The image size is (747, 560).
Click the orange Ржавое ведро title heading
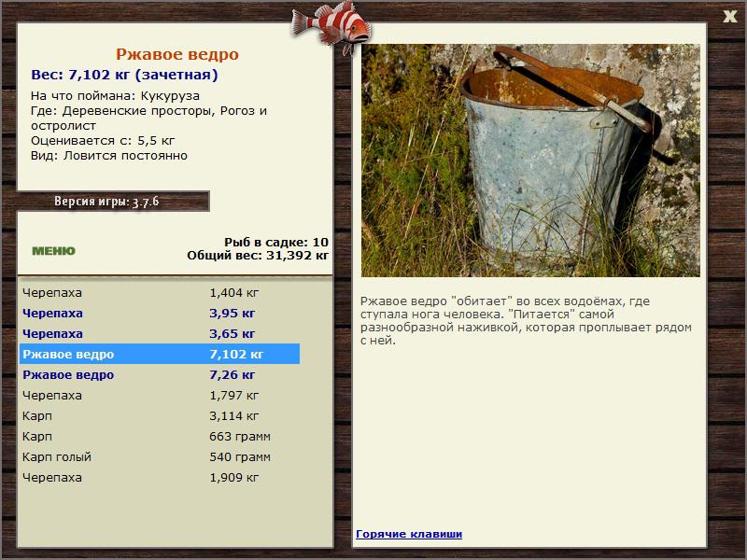[x=177, y=55]
